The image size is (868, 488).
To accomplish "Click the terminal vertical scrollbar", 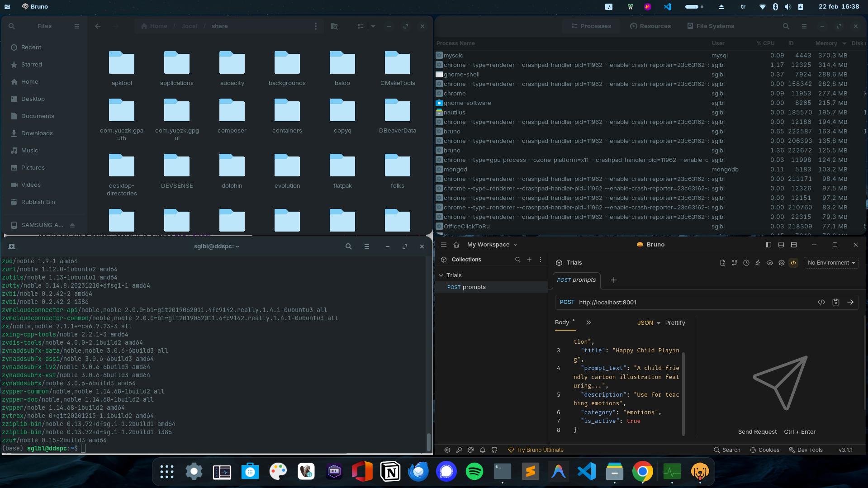I will pos(428,442).
